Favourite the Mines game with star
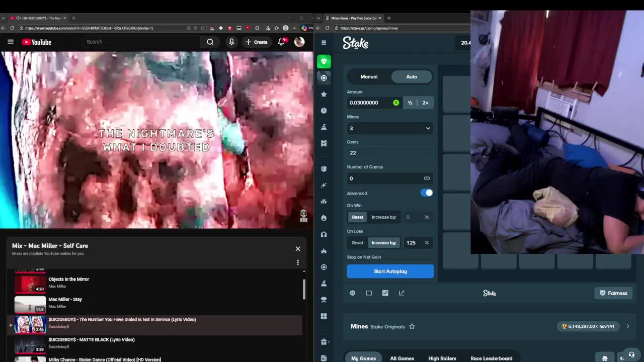 pos(412,326)
